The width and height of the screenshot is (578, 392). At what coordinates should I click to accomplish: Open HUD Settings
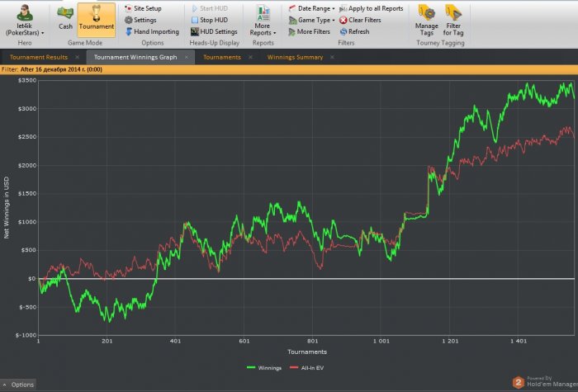(x=213, y=31)
